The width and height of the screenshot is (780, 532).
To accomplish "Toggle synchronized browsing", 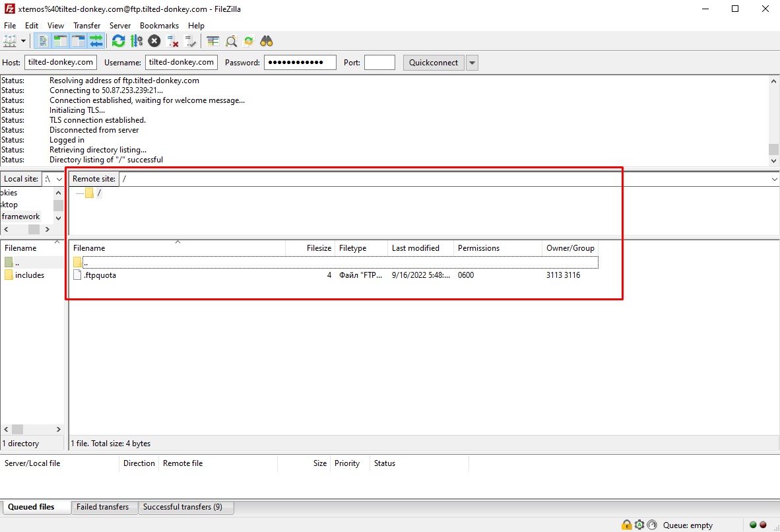I will [249, 41].
